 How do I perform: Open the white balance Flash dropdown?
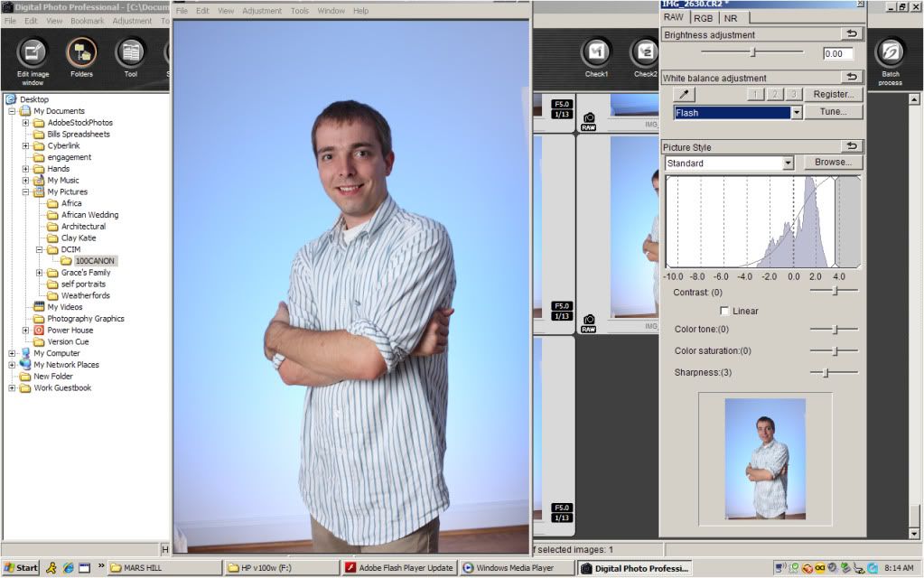coord(798,112)
